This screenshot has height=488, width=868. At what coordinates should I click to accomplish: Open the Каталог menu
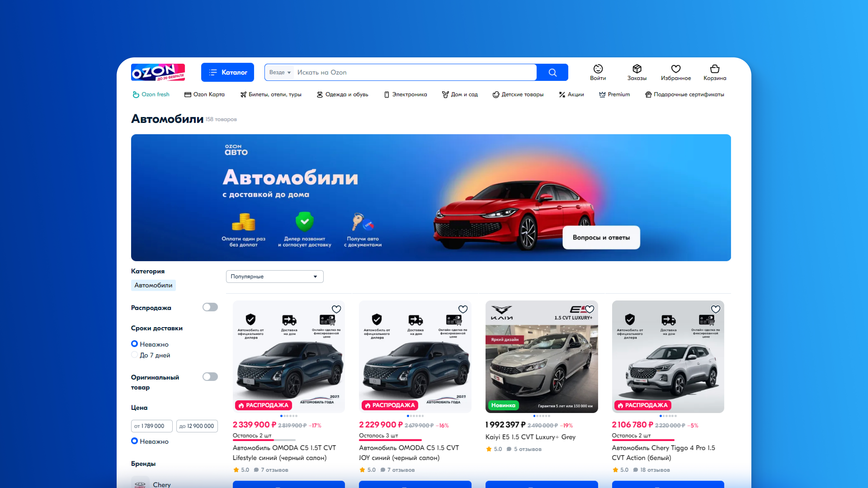pos(227,72)
